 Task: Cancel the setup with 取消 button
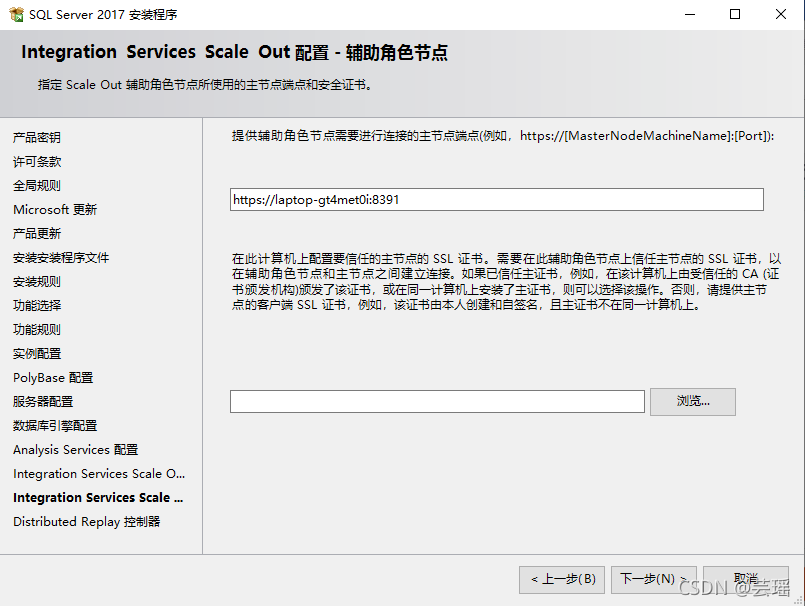click(x=745, y=579)
